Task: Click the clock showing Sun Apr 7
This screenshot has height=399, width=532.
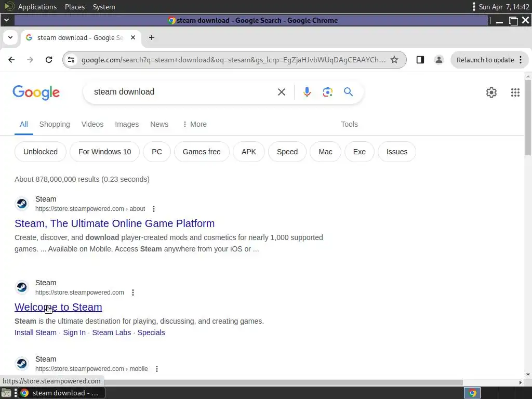Action: (504, 7)
